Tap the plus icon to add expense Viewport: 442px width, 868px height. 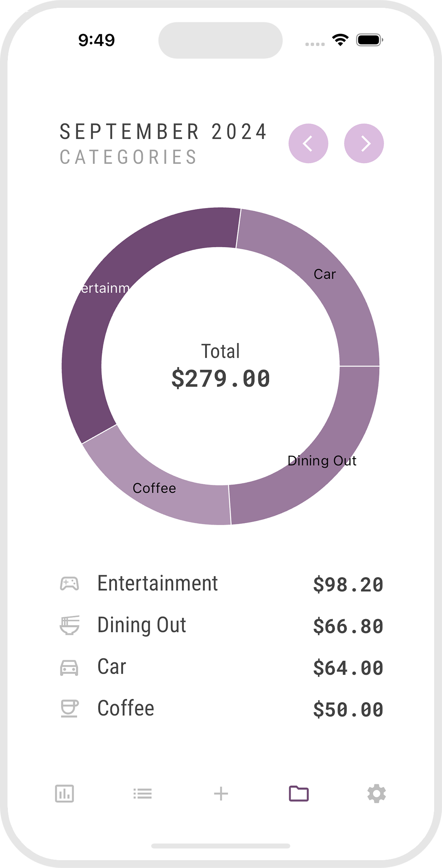[x=221, y=793]
